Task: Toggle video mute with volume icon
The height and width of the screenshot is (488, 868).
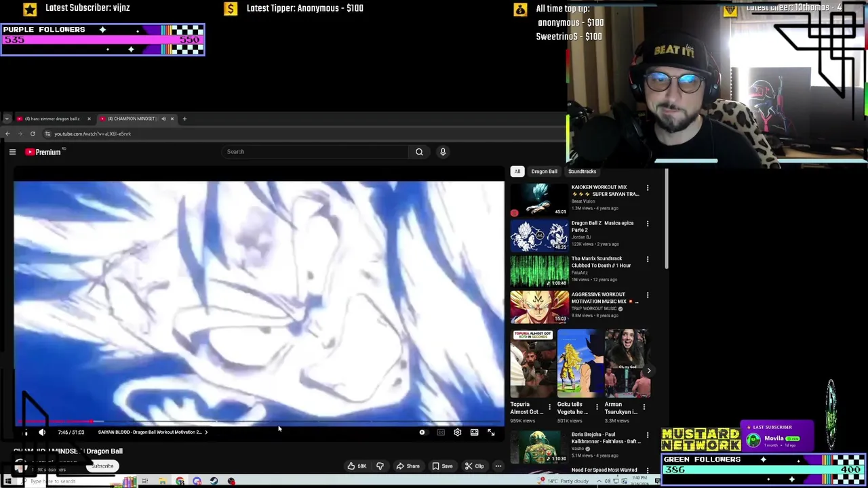Action: click(x=42, y=432)
